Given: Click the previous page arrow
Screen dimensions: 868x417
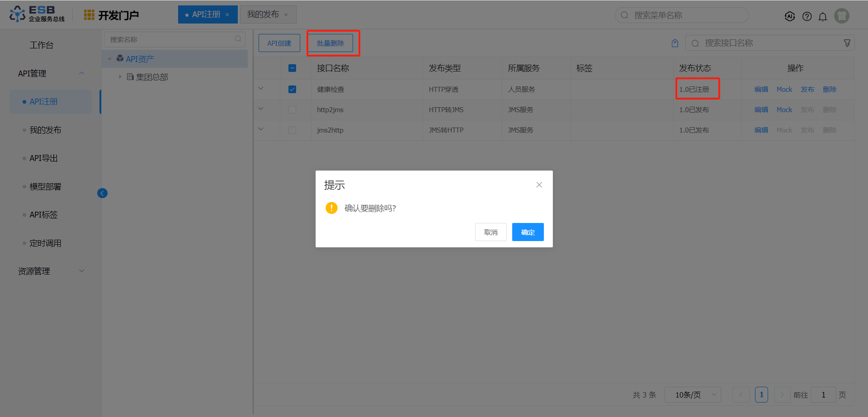Looking at the screenshot, I should [741, 395].
